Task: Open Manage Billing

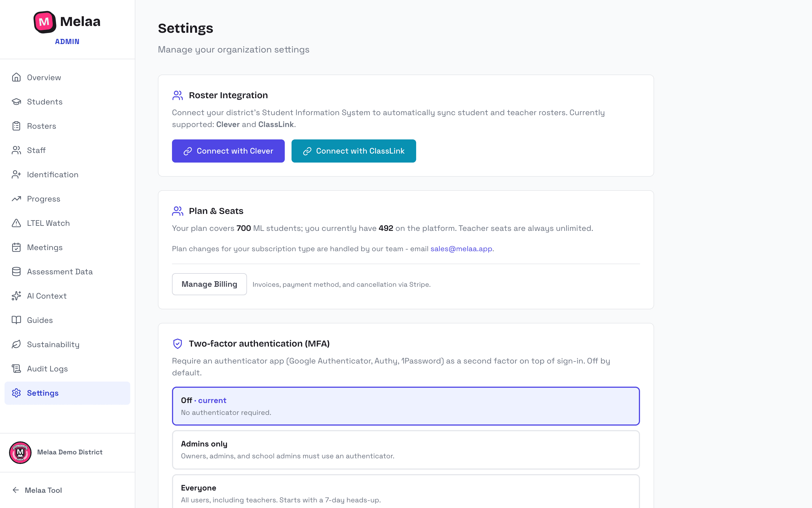Action: (209, 284)
